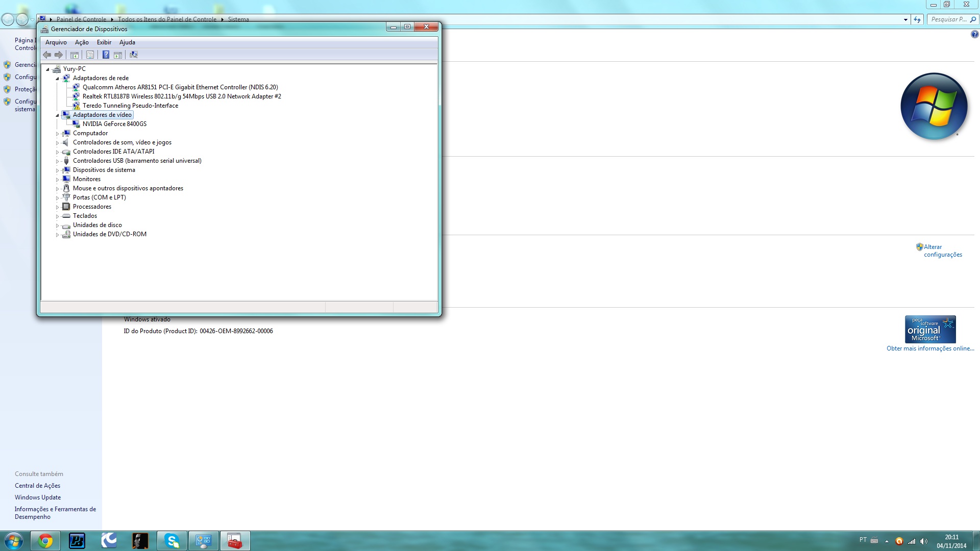Click Obter mais informações online link
This screenshot has height=551, width=980.
pyautogui.click(x=930, y=348)
